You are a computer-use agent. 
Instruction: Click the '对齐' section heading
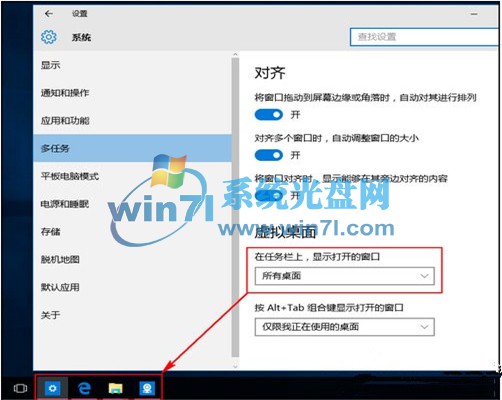(x=270, y=73)
